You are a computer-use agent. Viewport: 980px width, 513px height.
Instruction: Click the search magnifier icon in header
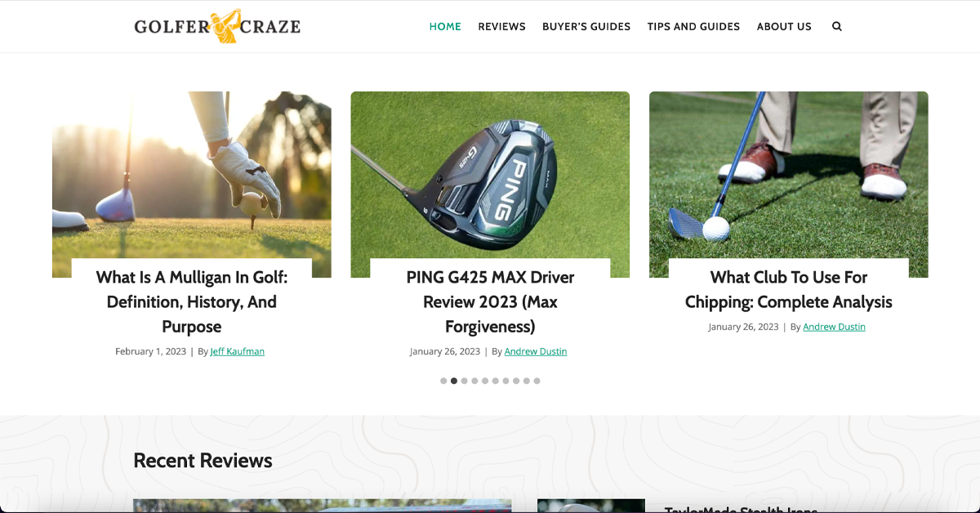click(836, 26)
